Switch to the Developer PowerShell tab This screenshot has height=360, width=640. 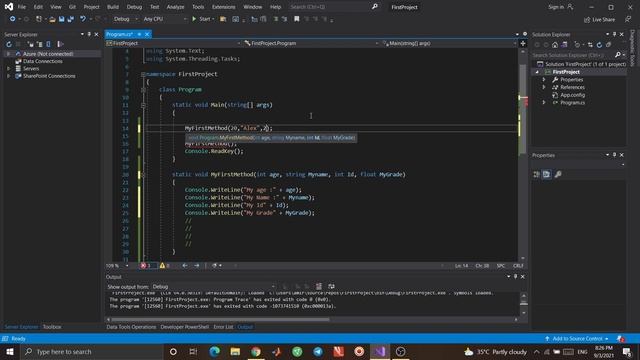pos(184,327)
